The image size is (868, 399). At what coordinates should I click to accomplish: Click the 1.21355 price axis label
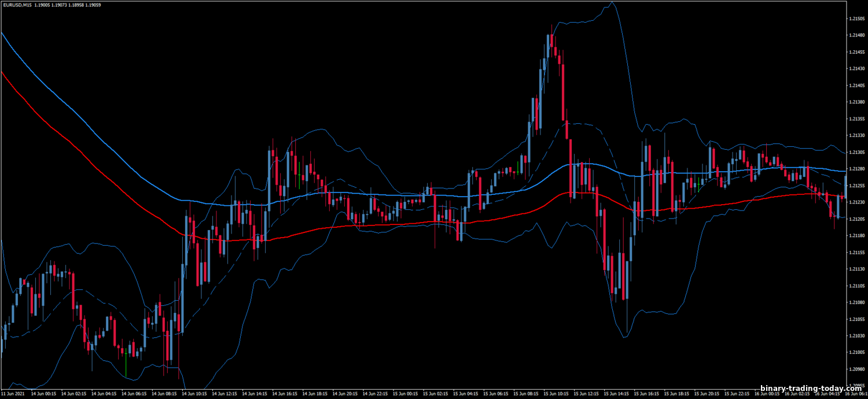click(856, 119)
